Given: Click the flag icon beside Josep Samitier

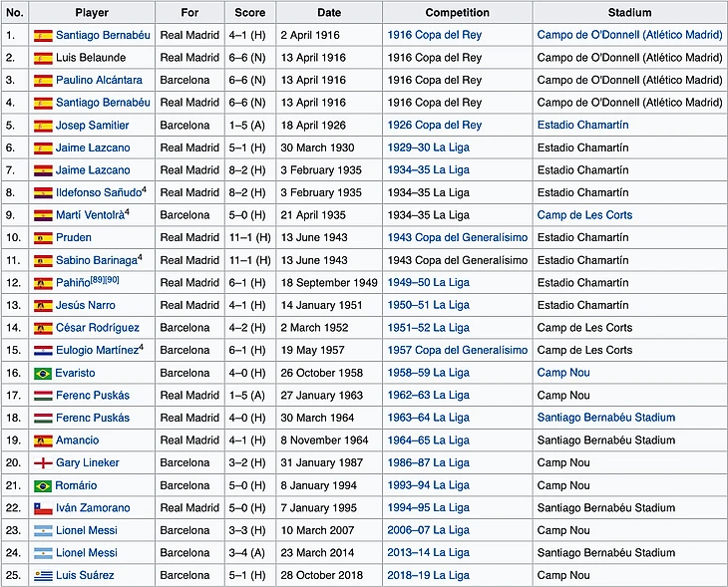Looking at the screenshot, I should (43, 126).
